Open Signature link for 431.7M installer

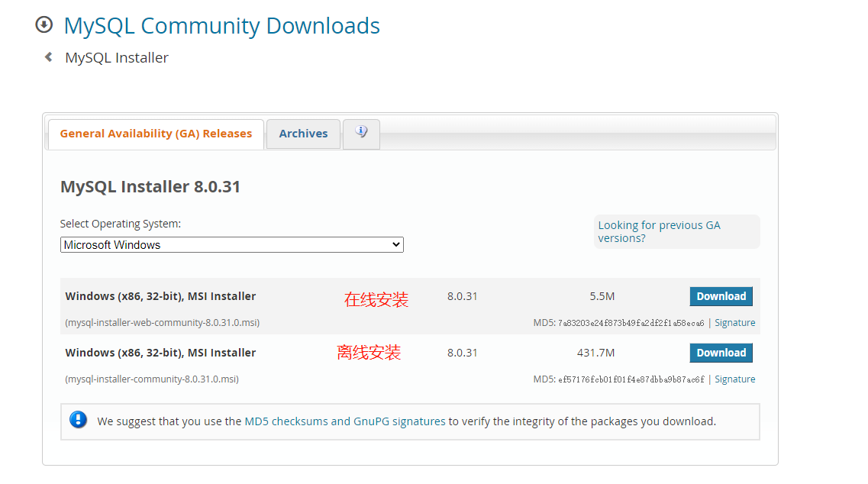click(x=734, y=379)
